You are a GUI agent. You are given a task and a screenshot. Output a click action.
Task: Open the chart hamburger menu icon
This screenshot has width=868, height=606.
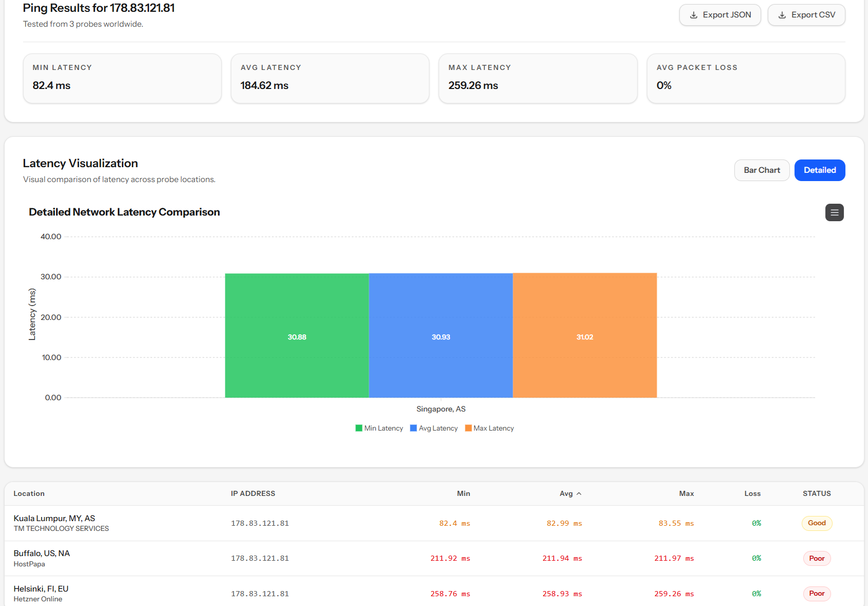pyautogui.click(x=834, y=212)
